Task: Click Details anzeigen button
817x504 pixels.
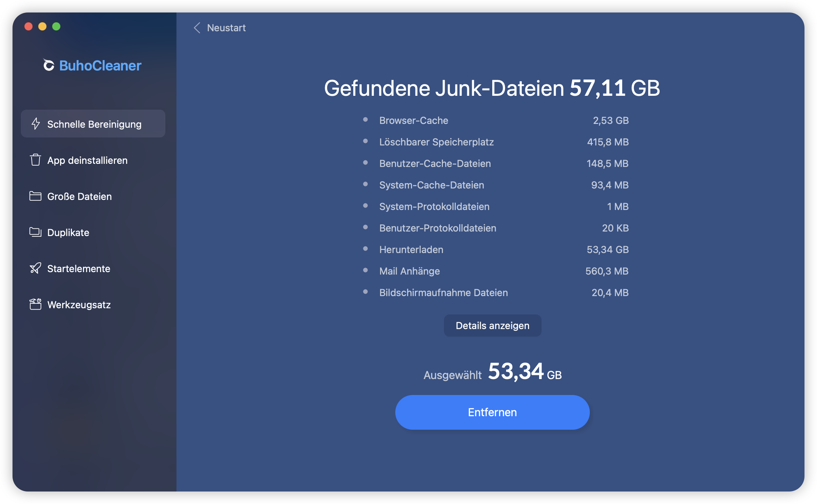Action: click(x=493, y=326)
